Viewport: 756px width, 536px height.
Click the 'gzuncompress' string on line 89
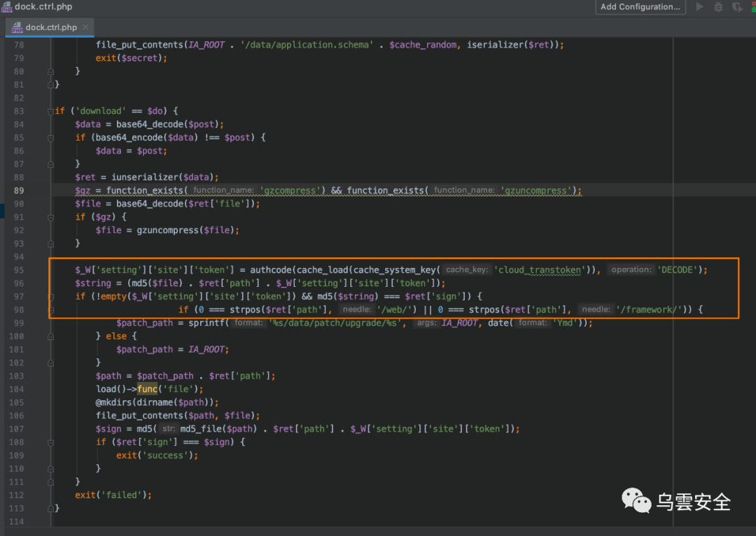tap(536, 191)
